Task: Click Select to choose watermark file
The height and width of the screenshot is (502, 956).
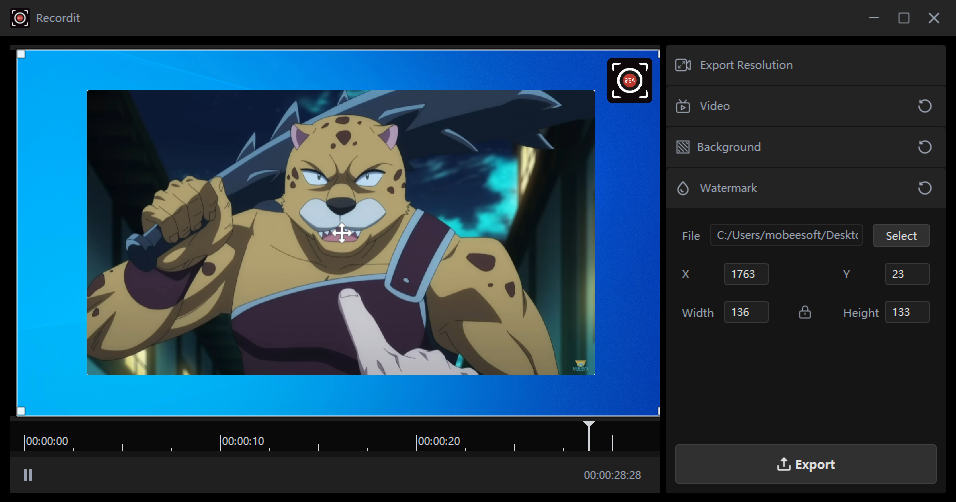Action: point(901,236)
